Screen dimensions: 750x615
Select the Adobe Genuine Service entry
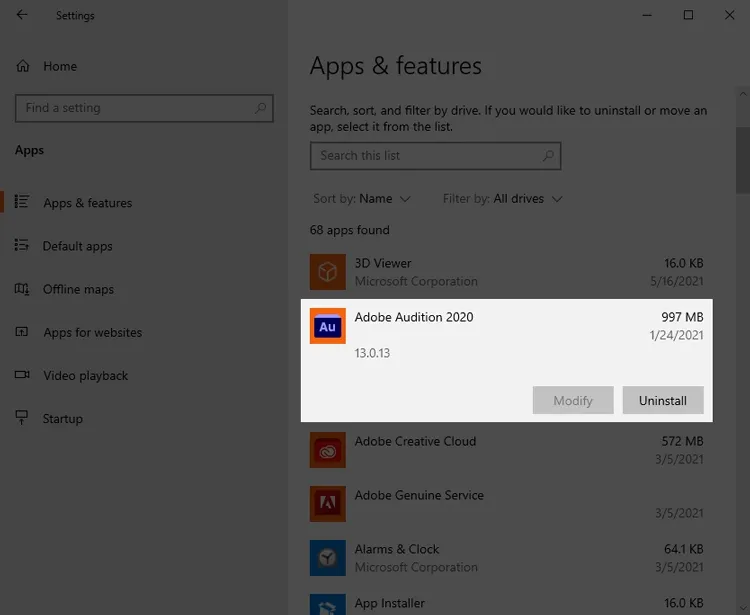(x=507, y=504)
